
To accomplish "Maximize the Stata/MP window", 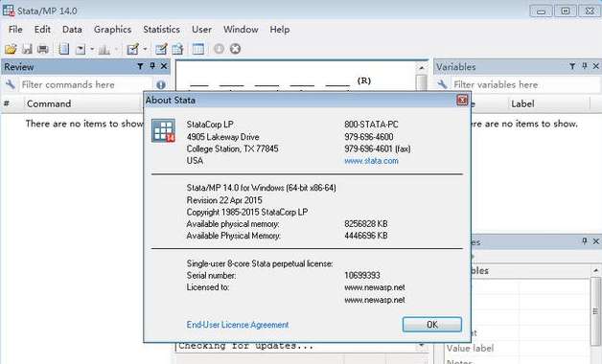I will (566, 11).
